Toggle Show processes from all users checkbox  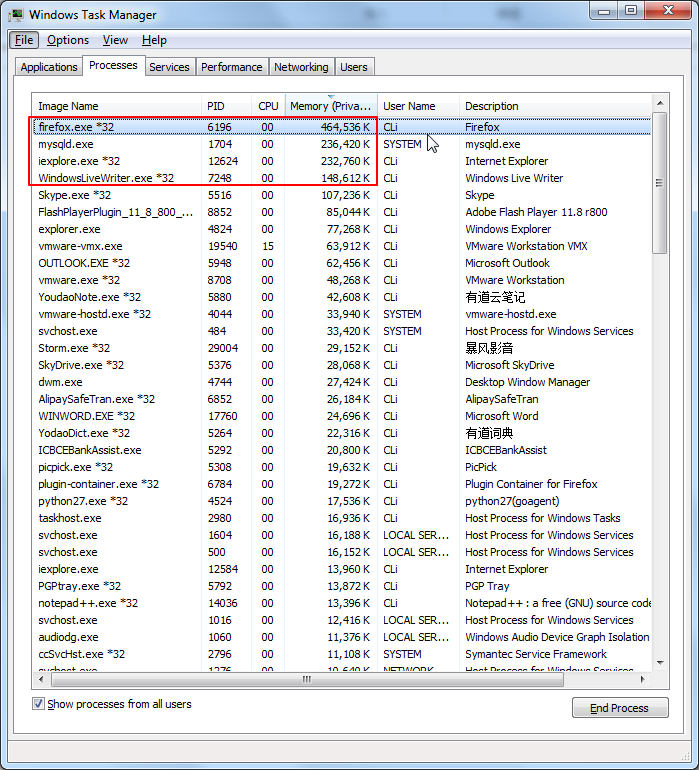click(x=38, y=704)
